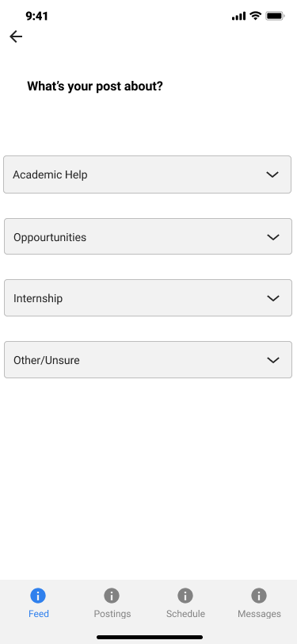Screen dimensions: 297x644
Task: Switch to Postings tab label
Action: pyautogui.click(x=112, y=614)
